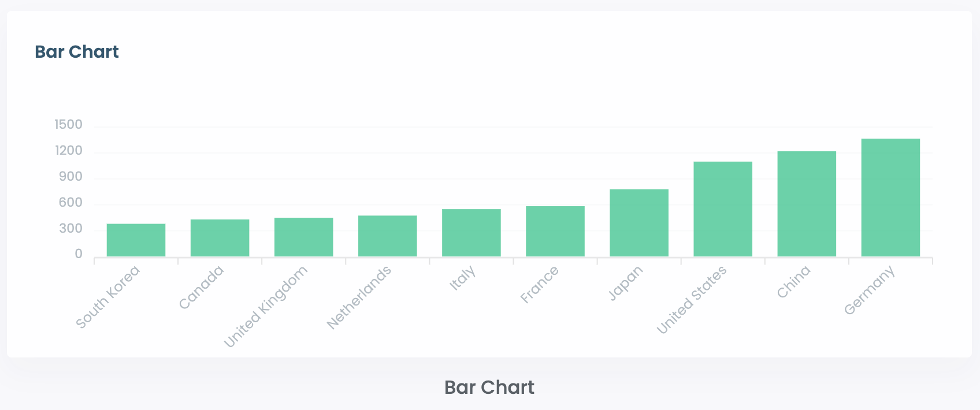The height and width of the screenshot is (410, 980).
Task: Click the Netherlands bar
Action: pyautogui.click(x=387, y=236)
